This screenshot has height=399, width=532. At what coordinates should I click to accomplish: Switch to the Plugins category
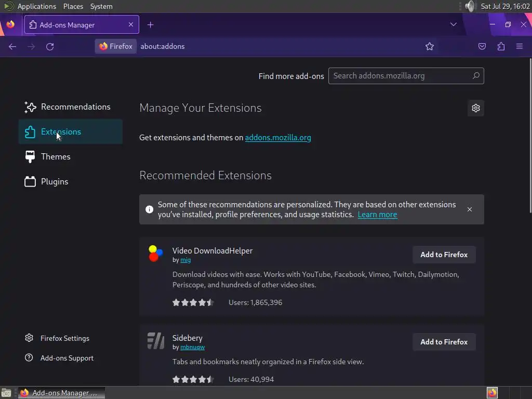(x=71, y=181)
